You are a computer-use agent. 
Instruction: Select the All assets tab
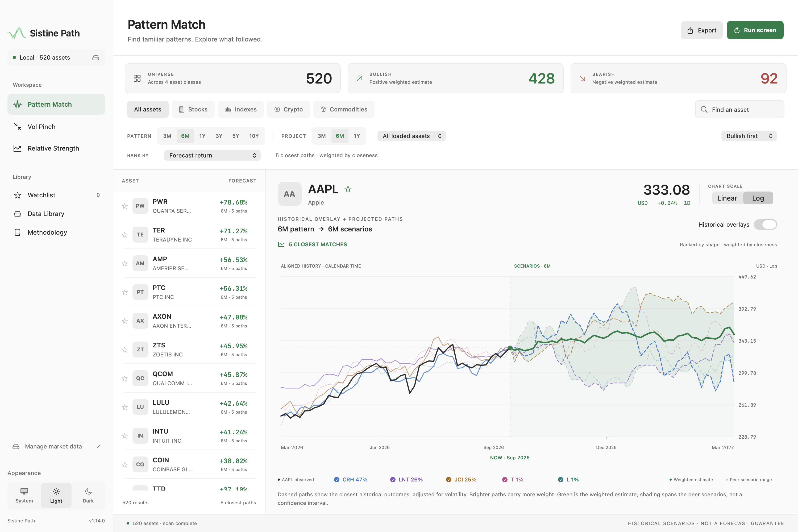pyautogui.click(x=148, y=109)
